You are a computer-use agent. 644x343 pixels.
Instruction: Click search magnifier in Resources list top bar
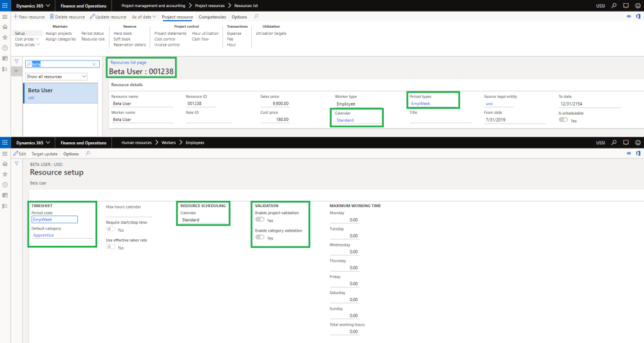click(614, 6)
